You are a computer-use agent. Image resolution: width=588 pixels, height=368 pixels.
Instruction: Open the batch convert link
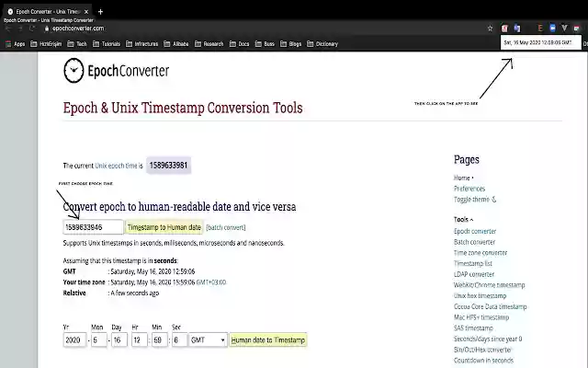[x=226, y=227]
